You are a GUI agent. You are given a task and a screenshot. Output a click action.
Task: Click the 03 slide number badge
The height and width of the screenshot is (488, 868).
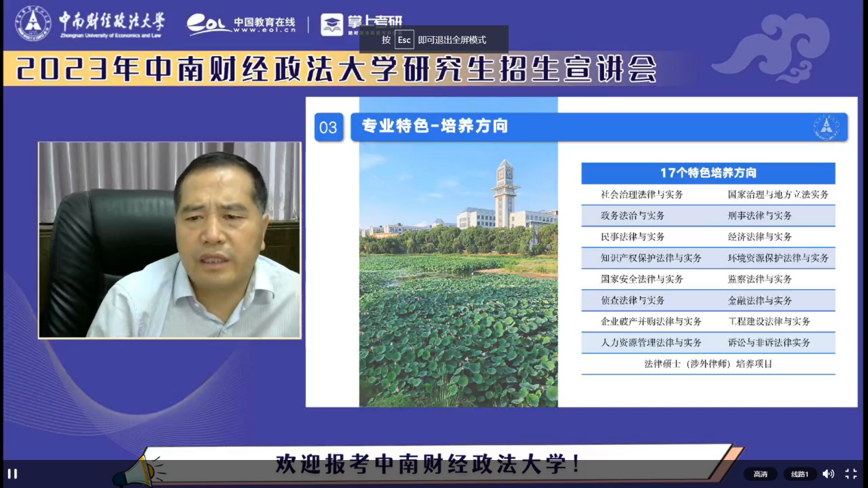328,128
